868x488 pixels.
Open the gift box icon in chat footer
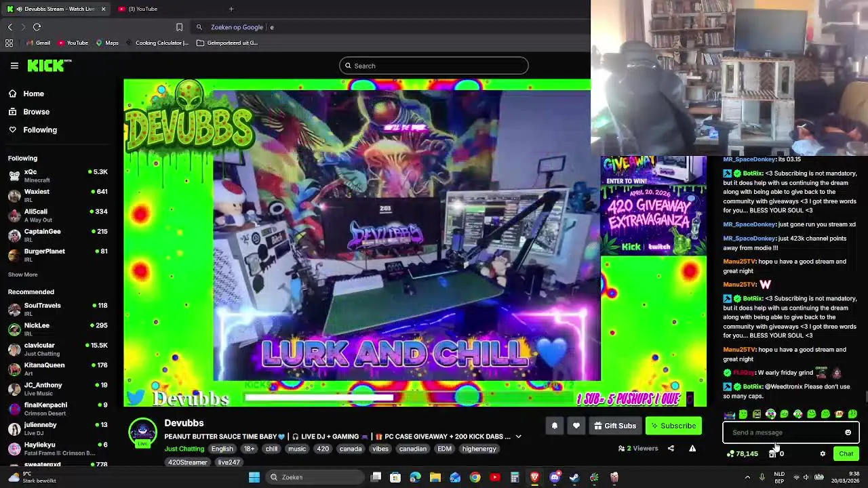(772, 454)
